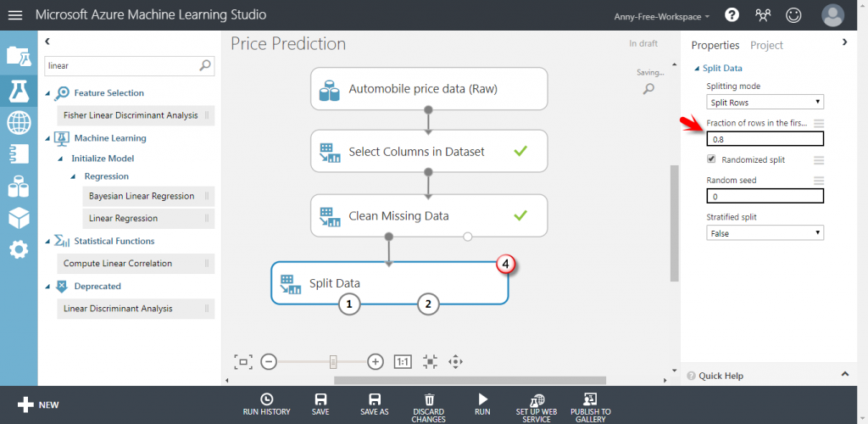Open the Stratified split dropdown
This screenshot has height=424, width=868.
pos(765,233)
